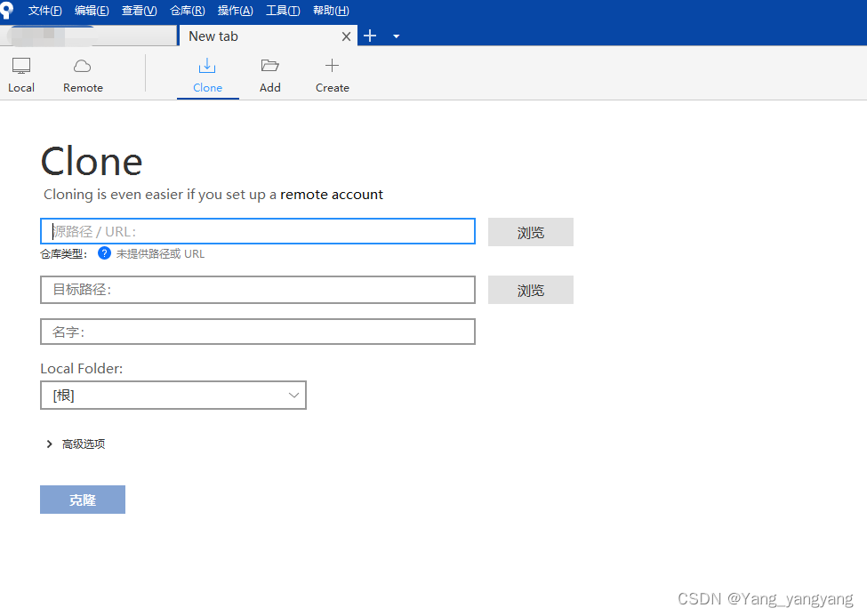Viewport: 867px width, 616px height.
Task: Click the 克隆 button
Action: [82, 499]
